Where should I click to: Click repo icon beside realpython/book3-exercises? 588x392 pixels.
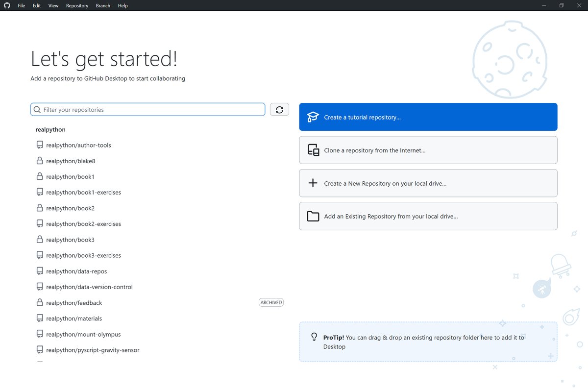pyautogui.click(x=40, y=255)
